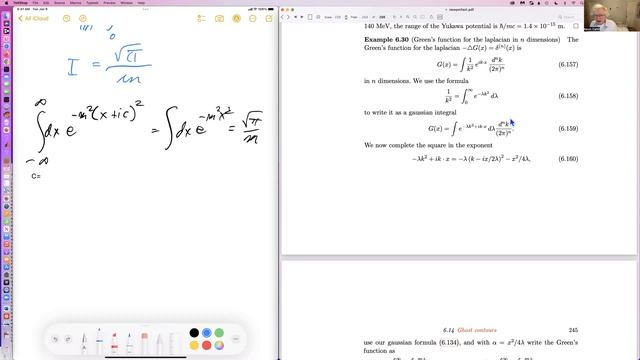The image size is (640, 360).
Task: Jump to next page arrow in PDF toolbar
Action: point(302,17)
